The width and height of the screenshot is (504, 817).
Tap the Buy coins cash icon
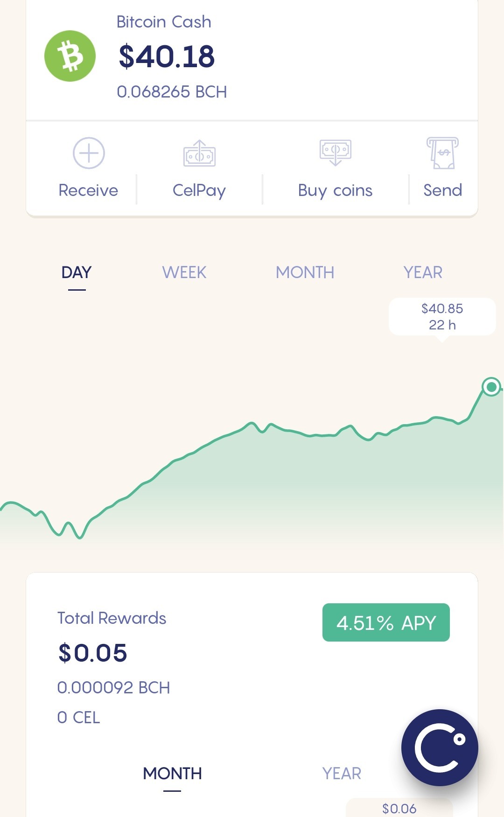(x=335, y=153)
